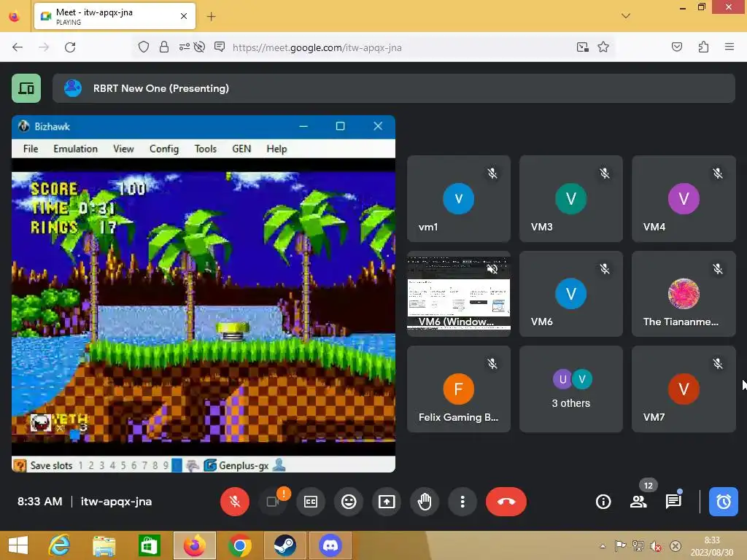Open the Windows Start button
This screenshot has width=747, height=560.
click(18, 545)
